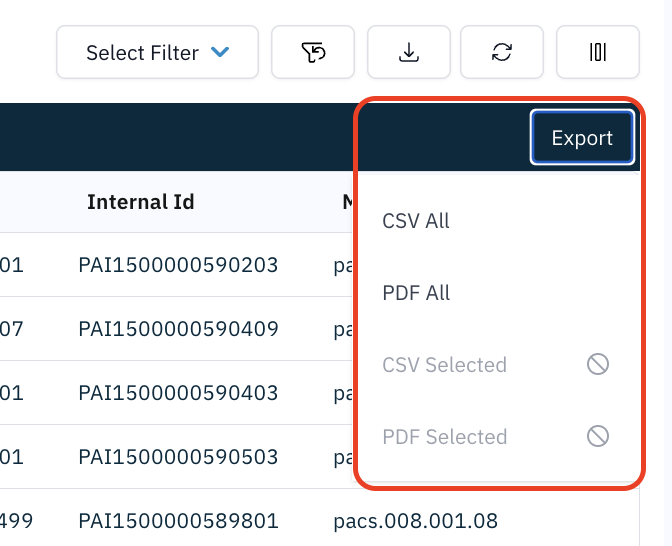The width and height of the screenshot is (672, 546).
Task: Open the Select Filter dropdown
Action: tap(157, 53)
